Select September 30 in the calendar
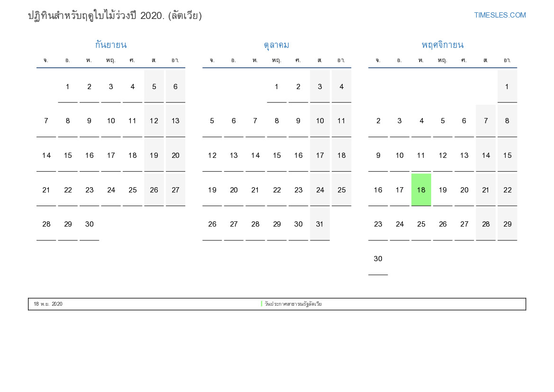554x392 pixels. pyautogui.click(x=89, y=224)
